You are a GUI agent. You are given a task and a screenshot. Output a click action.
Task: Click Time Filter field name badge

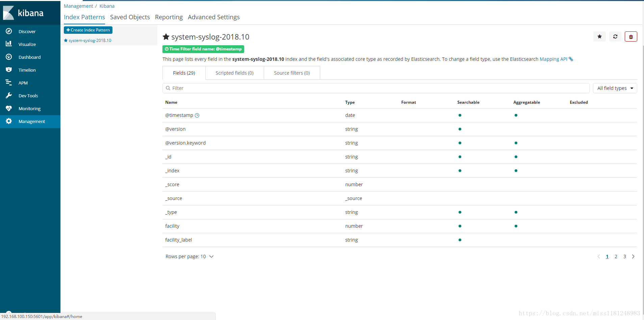point(203,49)
